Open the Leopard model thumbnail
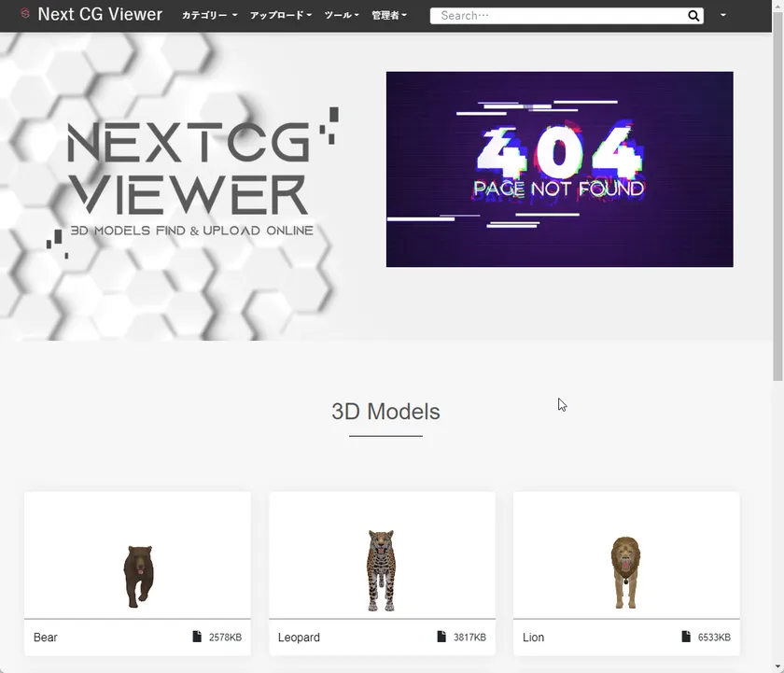Image resolution: width=784 pixels, height=673 pixels. click(x=382, y=555)
